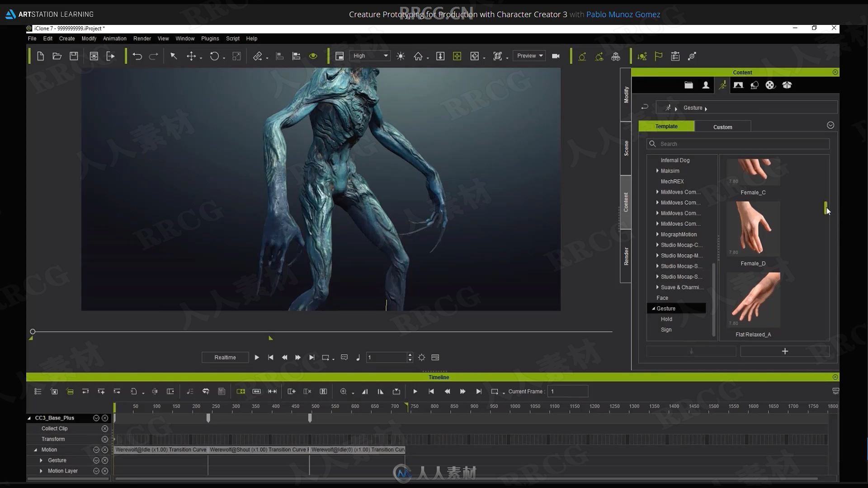Toggle the Timeline loop button
Screen dimensions: 868x488
(495, 391)
